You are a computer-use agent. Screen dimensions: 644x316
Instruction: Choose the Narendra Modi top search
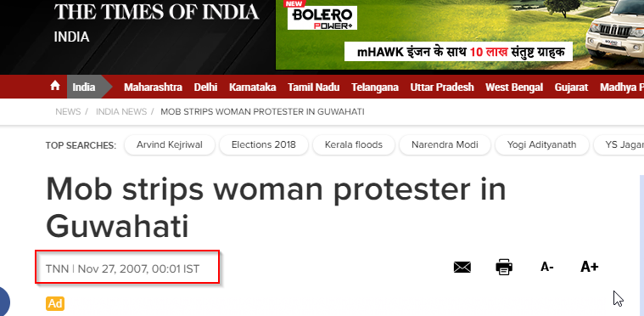pyautogui.click(x=445, y=145)
